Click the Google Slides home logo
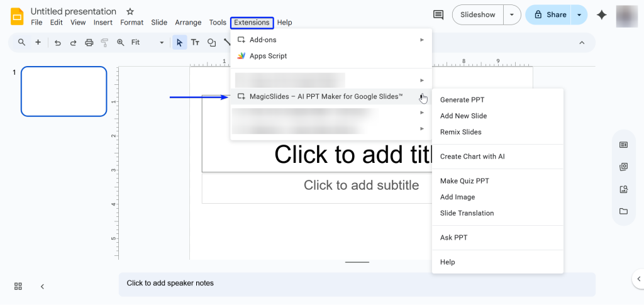 click(x=17, y=15)
